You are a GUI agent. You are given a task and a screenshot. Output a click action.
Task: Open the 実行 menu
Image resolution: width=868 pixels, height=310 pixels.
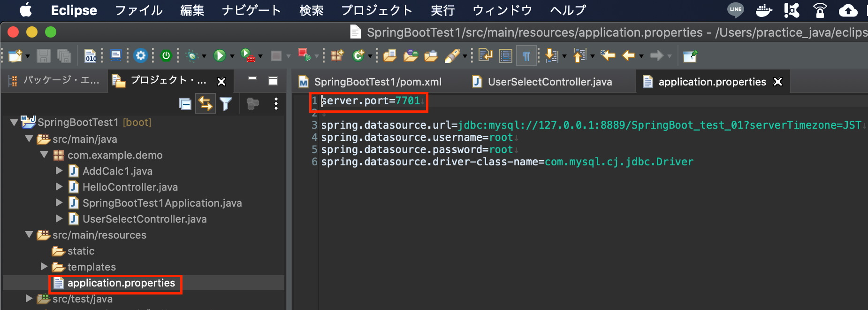[x=443, y=10]
